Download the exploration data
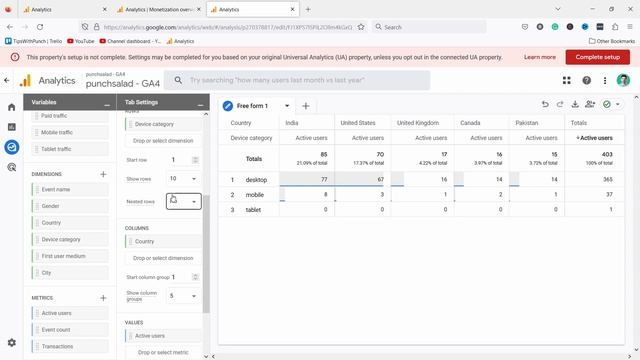Screen dimensions: 640x360 pyautogui.click(x=575, y=104)
